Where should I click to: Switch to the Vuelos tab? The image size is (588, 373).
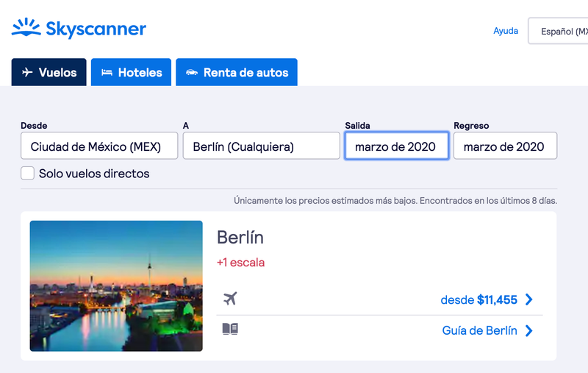[x=49, y=72]
